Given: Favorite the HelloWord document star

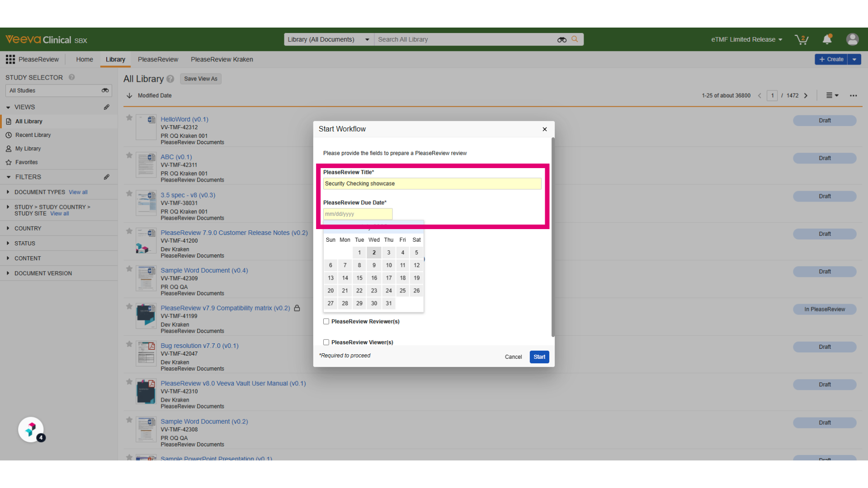Looking at the screenshot, I should pos(129,118).
